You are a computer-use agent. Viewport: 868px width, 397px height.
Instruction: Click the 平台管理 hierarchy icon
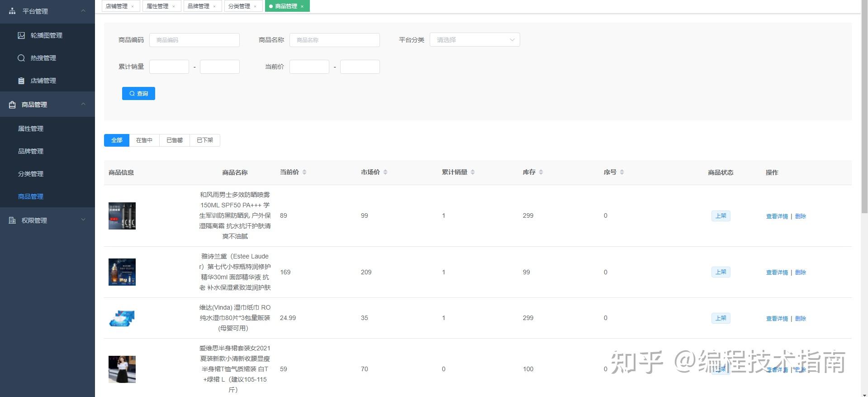pos(12,11)
